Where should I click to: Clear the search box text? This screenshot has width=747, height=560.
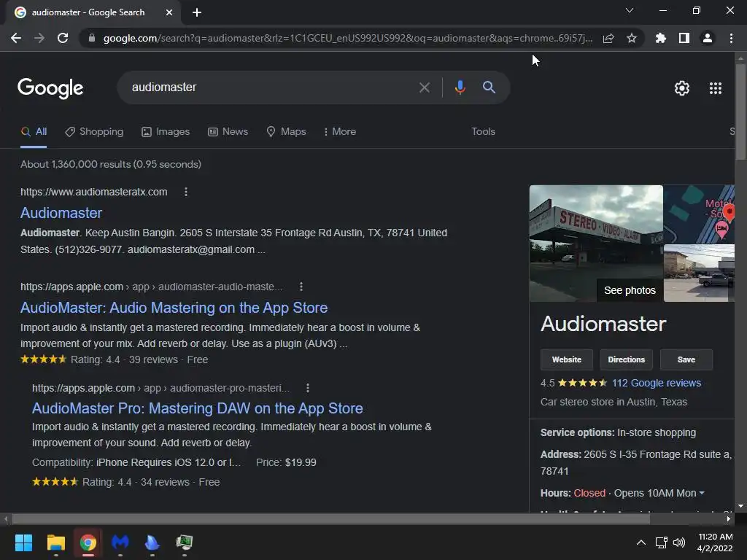point(424,87)
